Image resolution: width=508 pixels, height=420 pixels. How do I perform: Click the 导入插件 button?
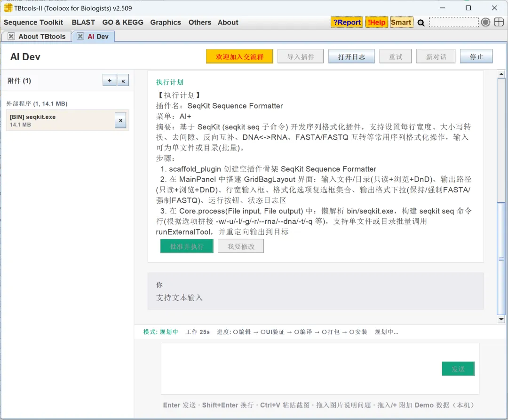click(x=301, y=56)
